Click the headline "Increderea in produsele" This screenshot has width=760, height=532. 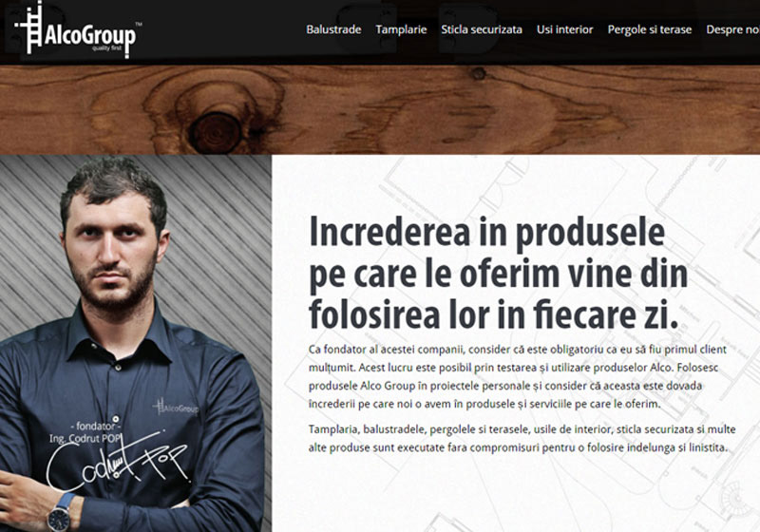pyautogui.click(x=486, y=232)
